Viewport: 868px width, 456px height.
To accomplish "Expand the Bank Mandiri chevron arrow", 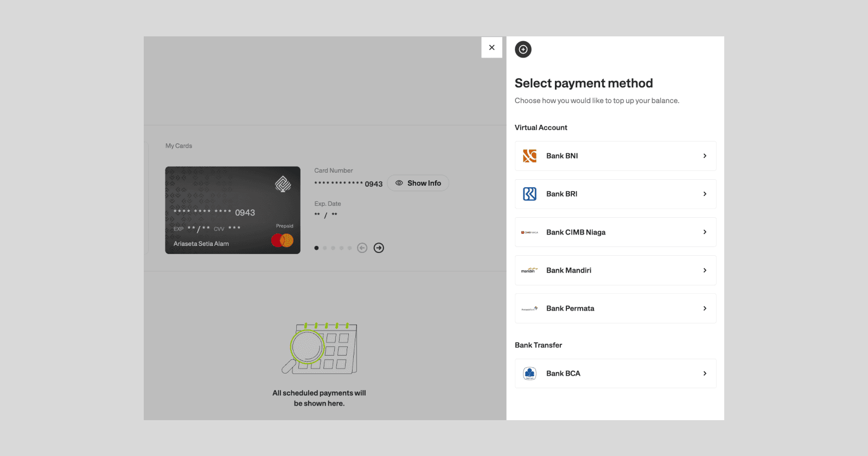I will pos(705,270).
